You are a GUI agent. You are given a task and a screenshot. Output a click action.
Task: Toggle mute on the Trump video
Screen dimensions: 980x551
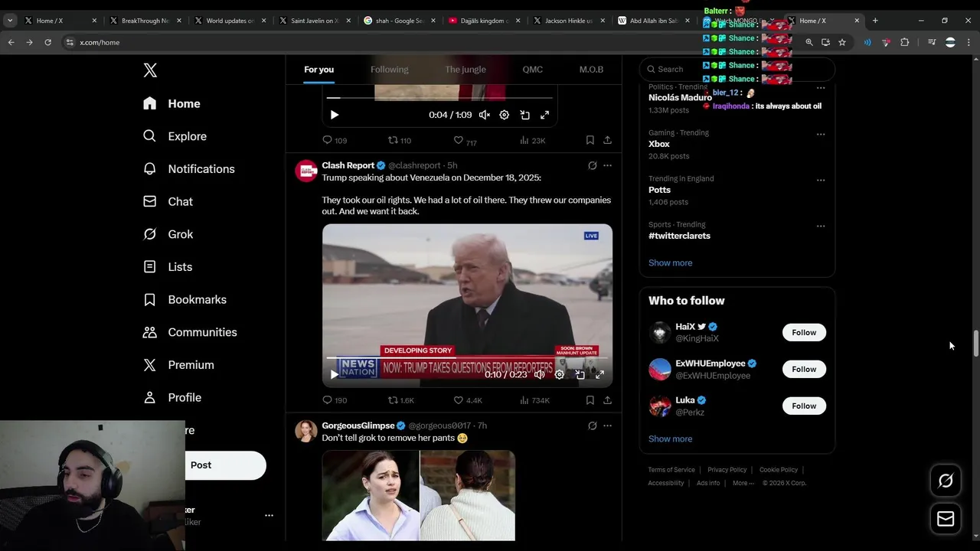540,375
